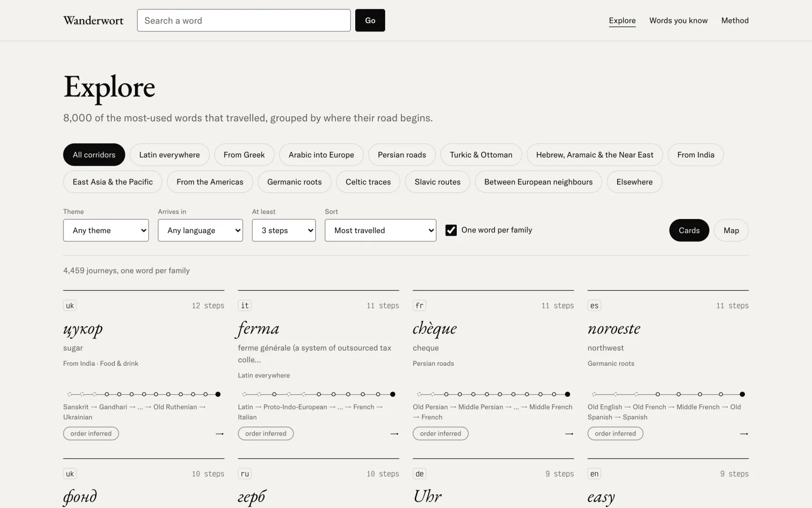Filter by From Greek corridor
This screenshot has width=812, height=508.
[x=244, y=154]
